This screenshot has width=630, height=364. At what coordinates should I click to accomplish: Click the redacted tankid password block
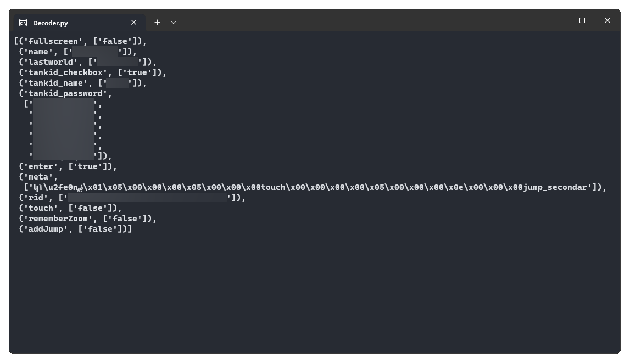click(x=63, y=130)
